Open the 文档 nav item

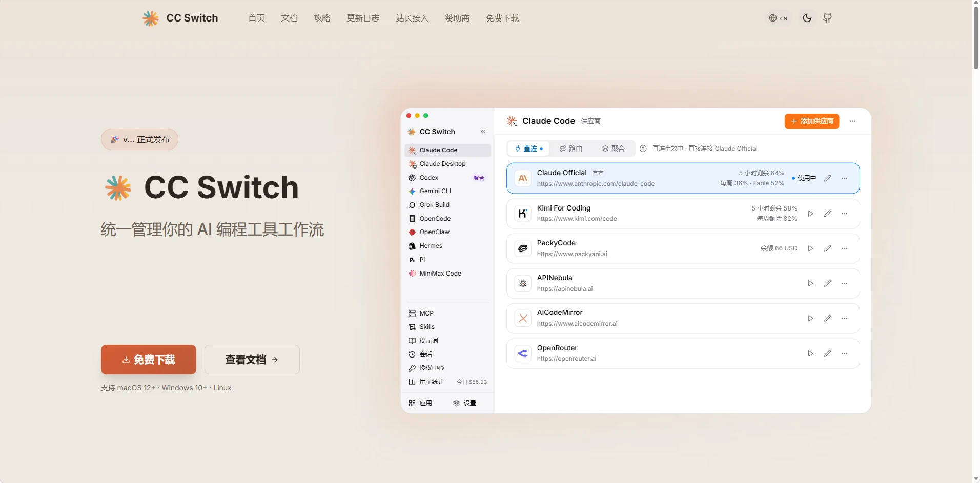pyautogui.click(x=289, y=18)
